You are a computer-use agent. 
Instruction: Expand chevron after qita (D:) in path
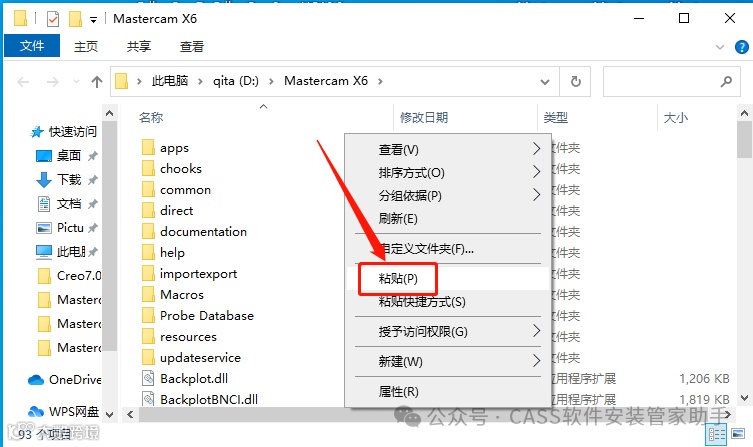tap(271, 82)
